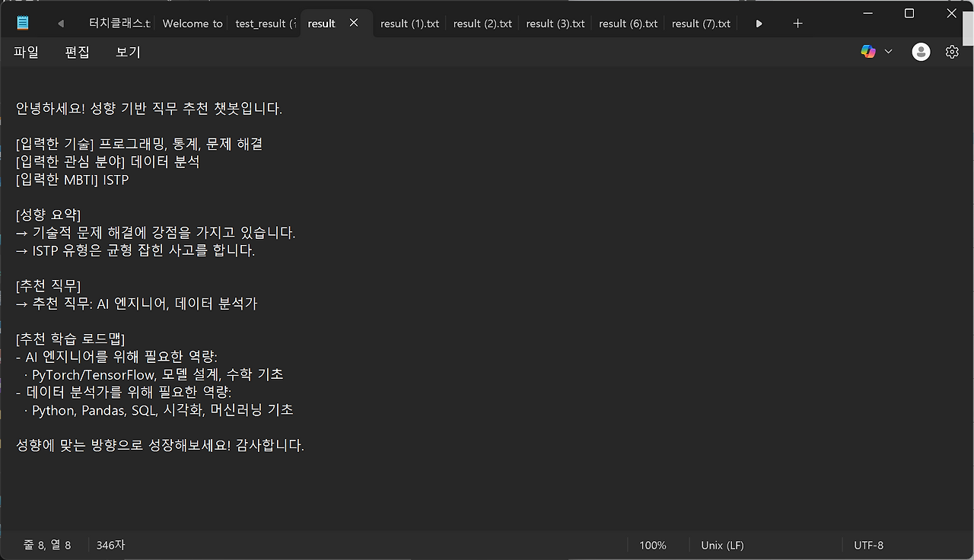Switch to the result (1).txt tab
The image size is (974, 560).
coord(409,24)
